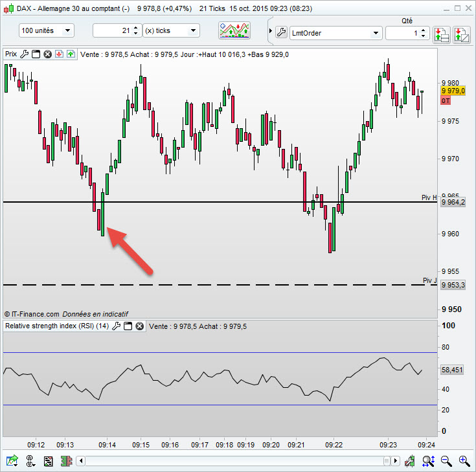Click the auto-fit zoom icon with arrows

coord(428,461)
